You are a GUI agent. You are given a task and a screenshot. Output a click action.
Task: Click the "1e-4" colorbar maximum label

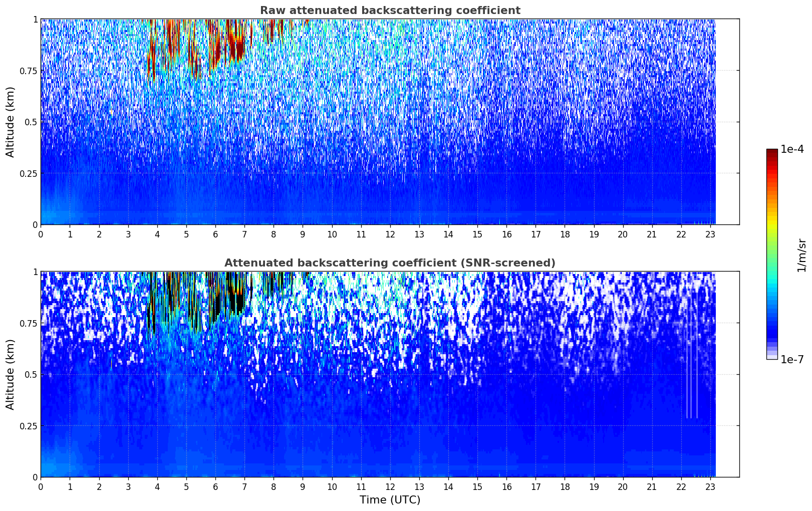792,149
